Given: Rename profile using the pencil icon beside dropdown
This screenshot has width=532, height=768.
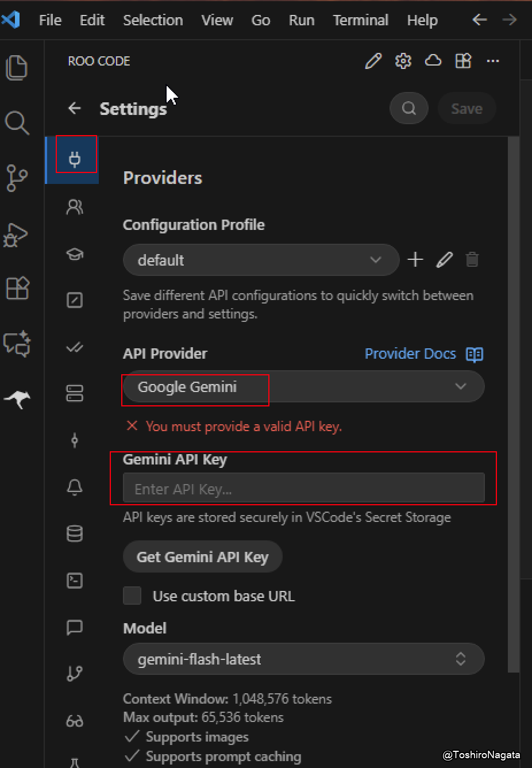Looking at the screenshot, I should (x=444, y=260).
